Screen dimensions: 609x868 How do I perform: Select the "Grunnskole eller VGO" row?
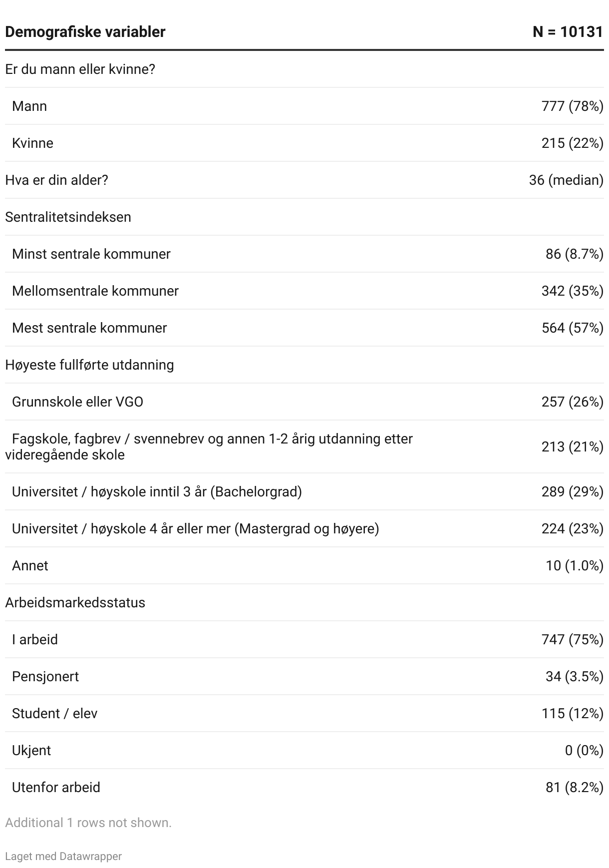[77, 402]
